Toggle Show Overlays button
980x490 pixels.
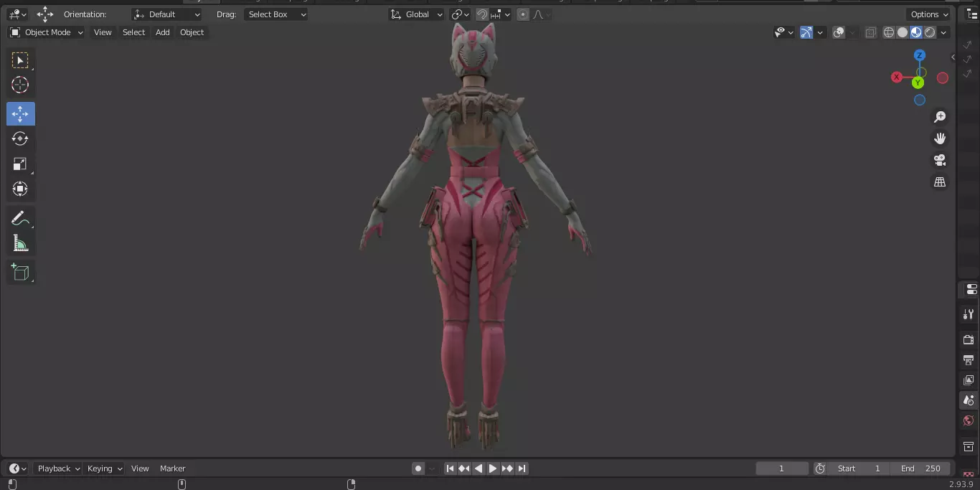pos(839,32)
